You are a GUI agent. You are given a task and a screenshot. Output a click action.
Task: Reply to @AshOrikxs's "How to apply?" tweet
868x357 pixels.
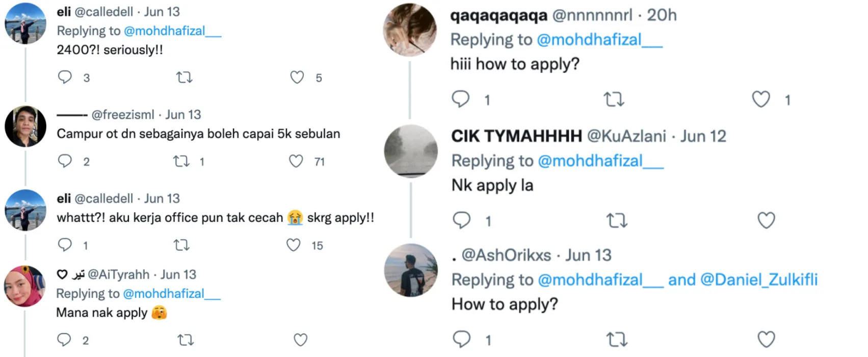[x=462, y=339]
